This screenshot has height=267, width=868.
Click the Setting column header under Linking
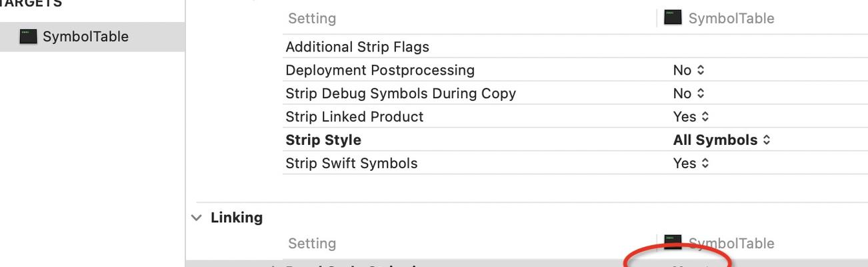312,243
